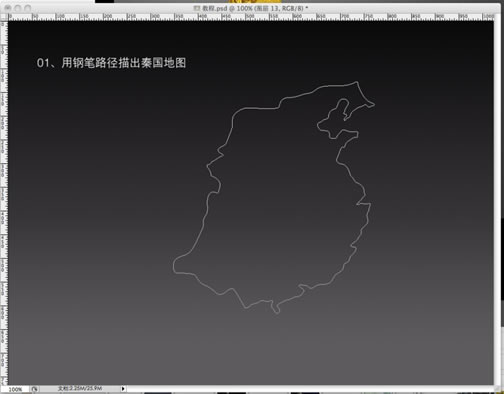Image resolution: width=504 pixels, height=394 pixels.
Task: Click the PSD document proxy icon in title bar
Action: tap(197, 8)
